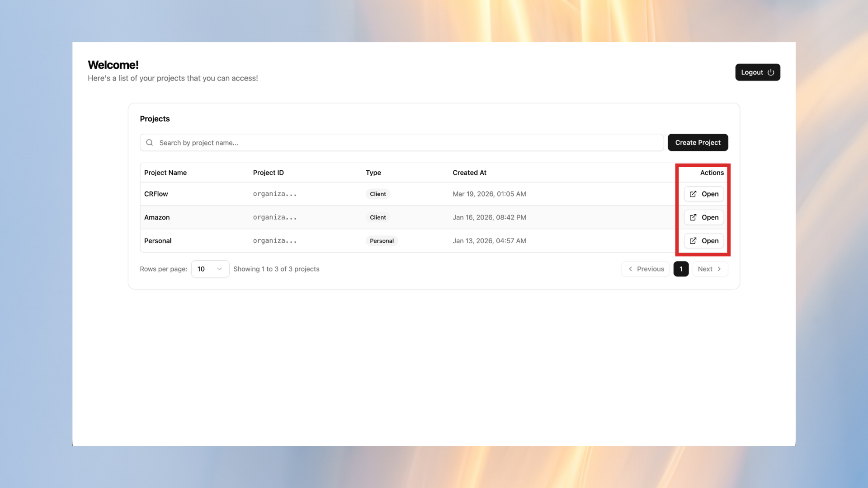This screenshot has height=488, width=868.
Task: Click the left chevron on the Previous button
Action: tap(630, 269)
